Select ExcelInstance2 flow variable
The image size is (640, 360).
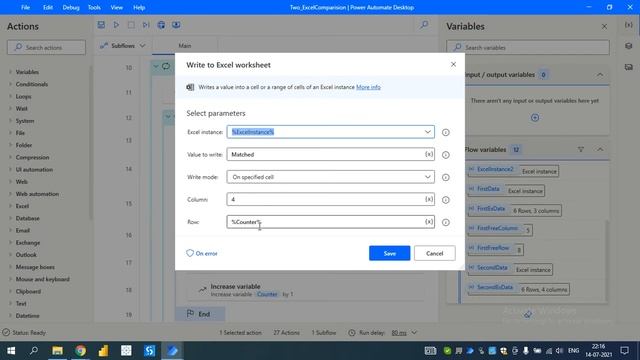(495, 169)
